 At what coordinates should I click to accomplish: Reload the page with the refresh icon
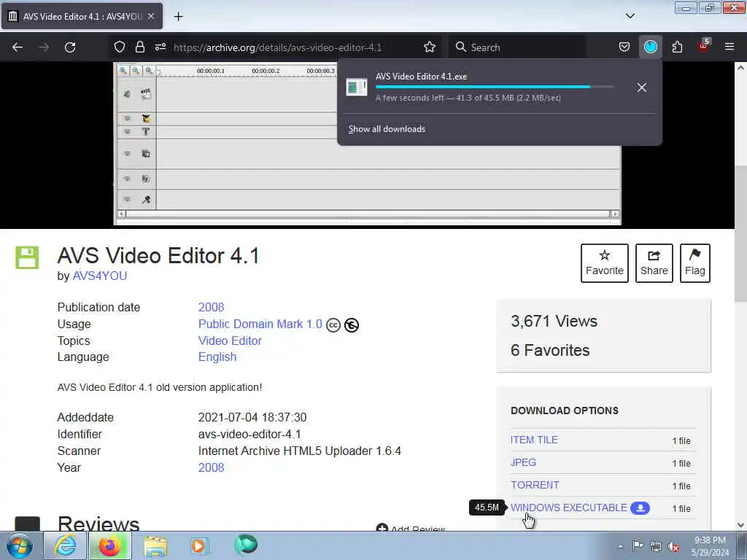pyautogui.click(x=70, y=47)
